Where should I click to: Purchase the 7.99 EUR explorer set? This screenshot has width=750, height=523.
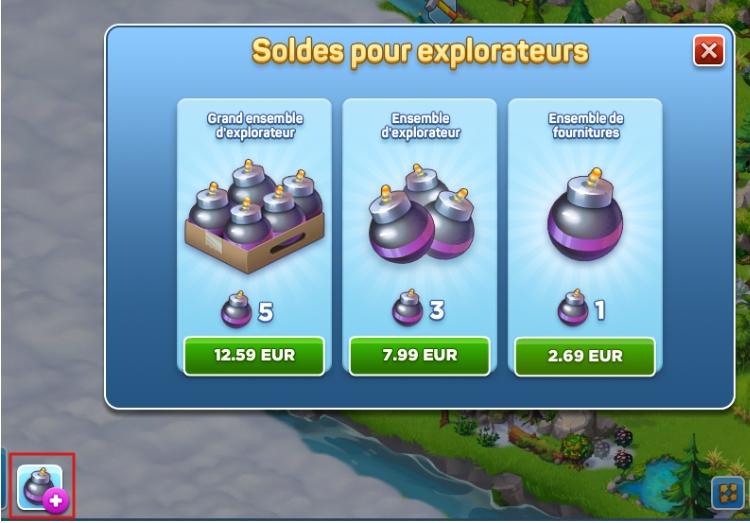pyautogui.click(x=419, y=356)
